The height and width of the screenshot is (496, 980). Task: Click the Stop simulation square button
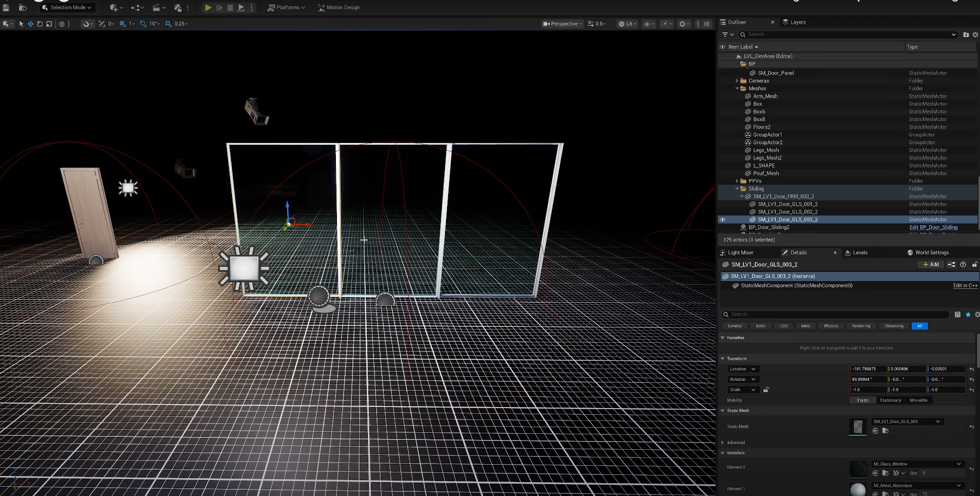[230, 8]
